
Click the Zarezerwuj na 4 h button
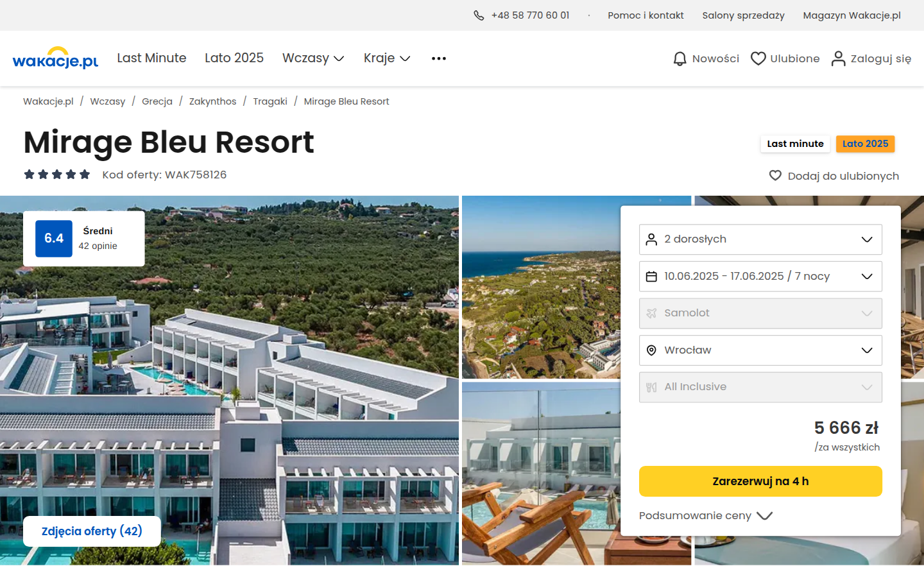760,481
